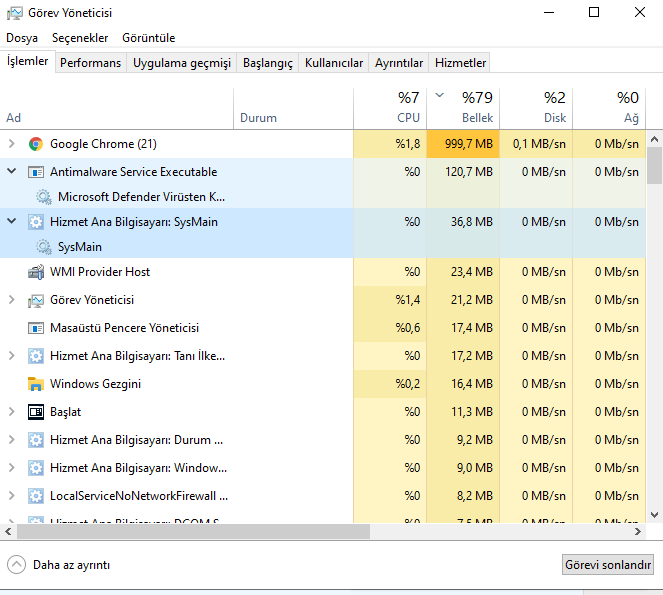Click the vertical scrollbar up arrow
Screen dimensions: 663x595
pos(655,139)
